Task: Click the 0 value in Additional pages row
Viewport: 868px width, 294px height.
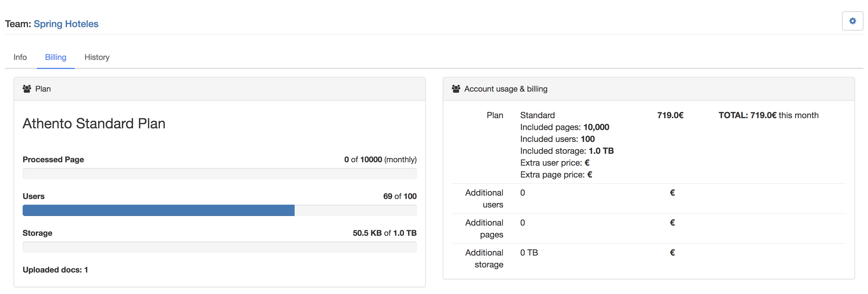Action: click(522, 223)
